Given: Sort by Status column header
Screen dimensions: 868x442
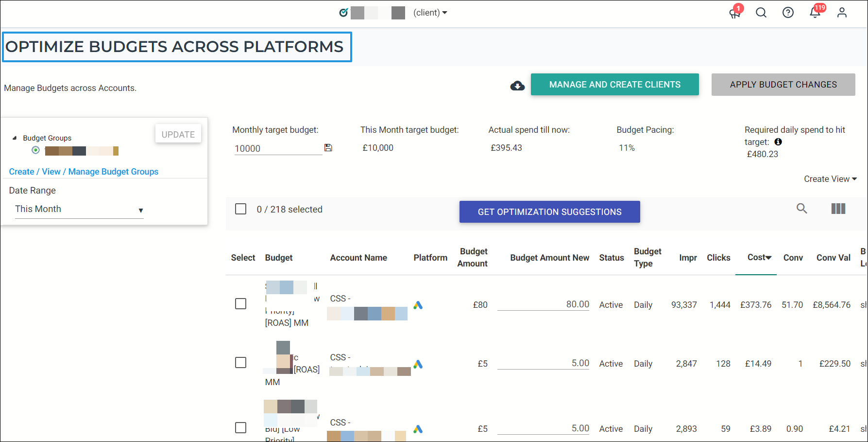Looking at the screenshot, I should 612,258.
